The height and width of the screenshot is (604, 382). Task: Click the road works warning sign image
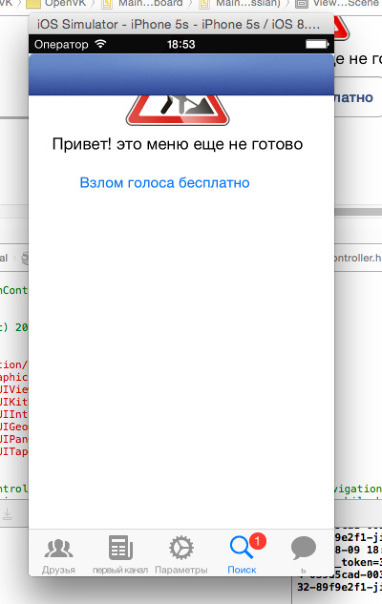pos(178,110)
